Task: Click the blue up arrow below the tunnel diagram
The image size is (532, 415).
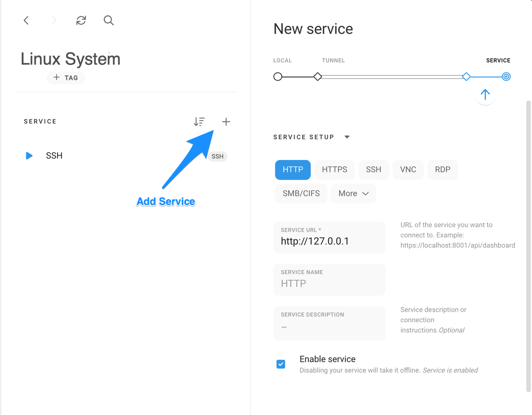Action: click(x=485, y=95)
